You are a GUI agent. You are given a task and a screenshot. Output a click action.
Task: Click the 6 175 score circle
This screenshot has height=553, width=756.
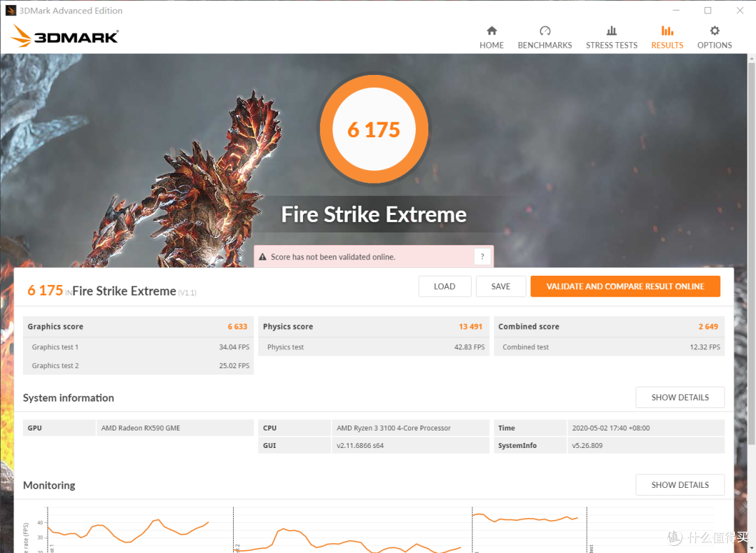(x=374, y=129)
